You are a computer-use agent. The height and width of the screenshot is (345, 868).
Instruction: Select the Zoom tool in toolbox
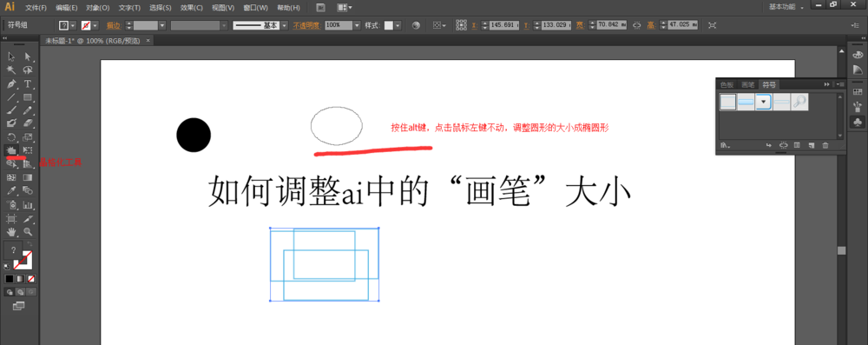click(27, 231)
